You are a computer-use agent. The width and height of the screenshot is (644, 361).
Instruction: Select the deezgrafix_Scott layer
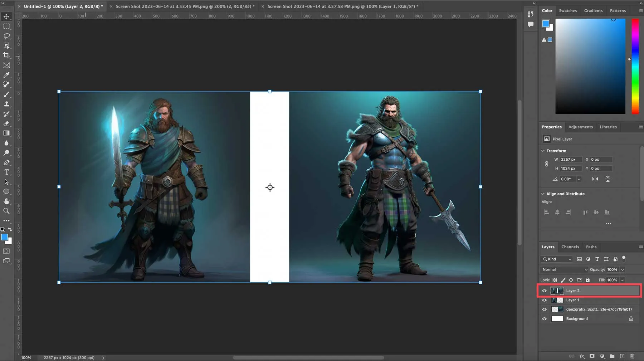point(599,309)
